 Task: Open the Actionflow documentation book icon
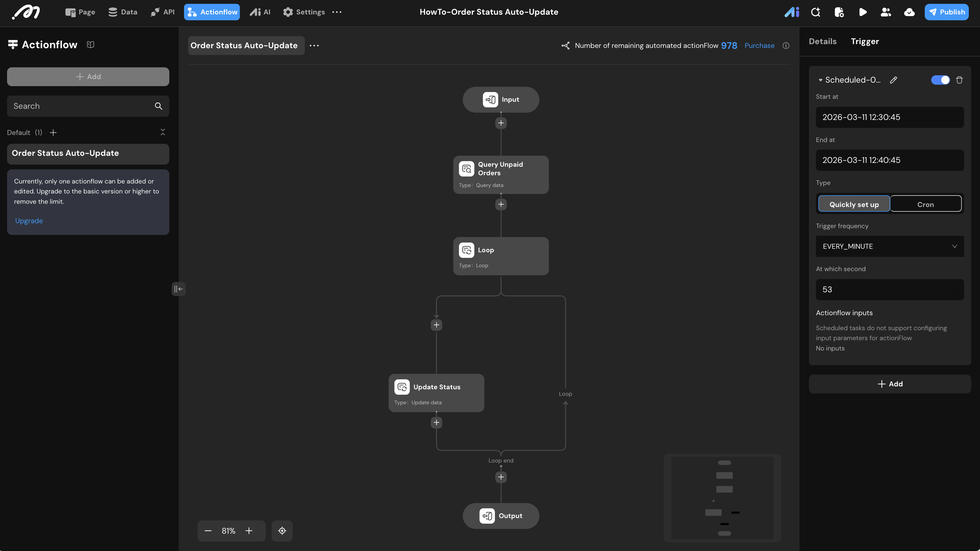(x=90, y=45)
